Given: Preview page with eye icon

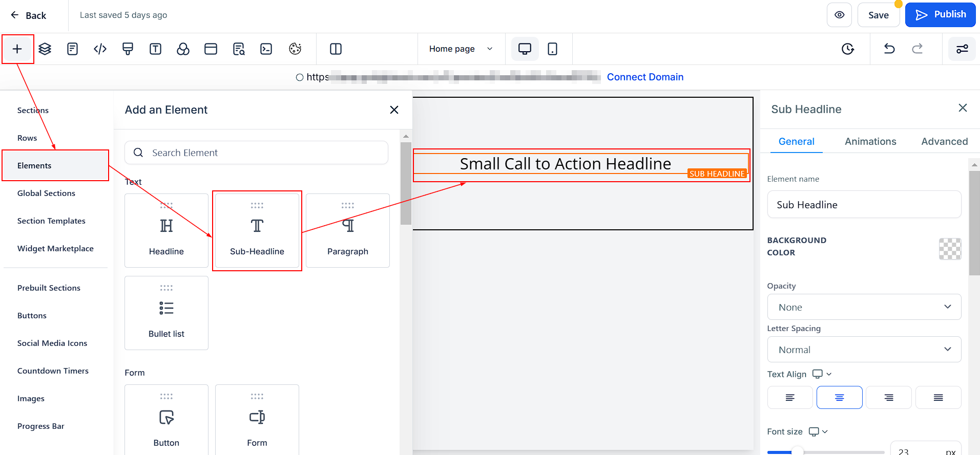Looking at the screenshot, I should pos(839,15).
